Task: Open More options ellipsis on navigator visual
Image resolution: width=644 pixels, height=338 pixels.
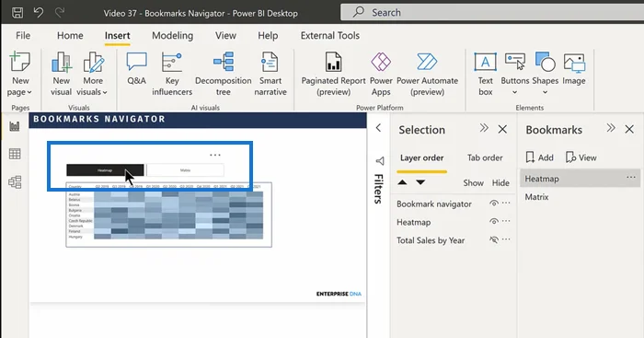Action: [x=215, y=155]
